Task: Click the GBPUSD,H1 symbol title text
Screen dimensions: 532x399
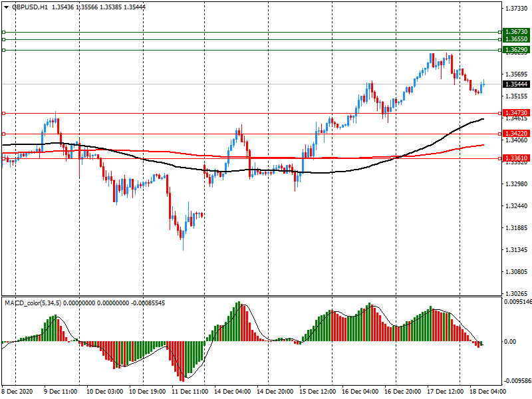Action: (29, 7)
